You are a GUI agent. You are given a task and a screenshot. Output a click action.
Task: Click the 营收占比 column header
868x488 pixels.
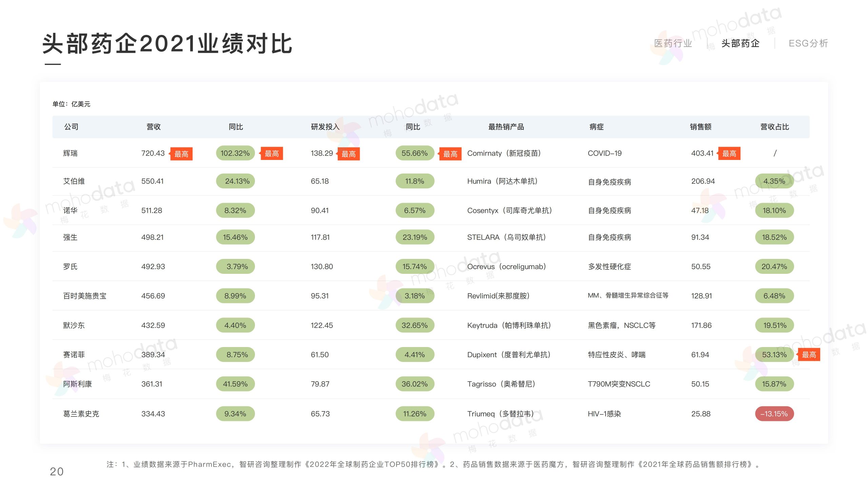pyautogui.click(x=774, y=127)
